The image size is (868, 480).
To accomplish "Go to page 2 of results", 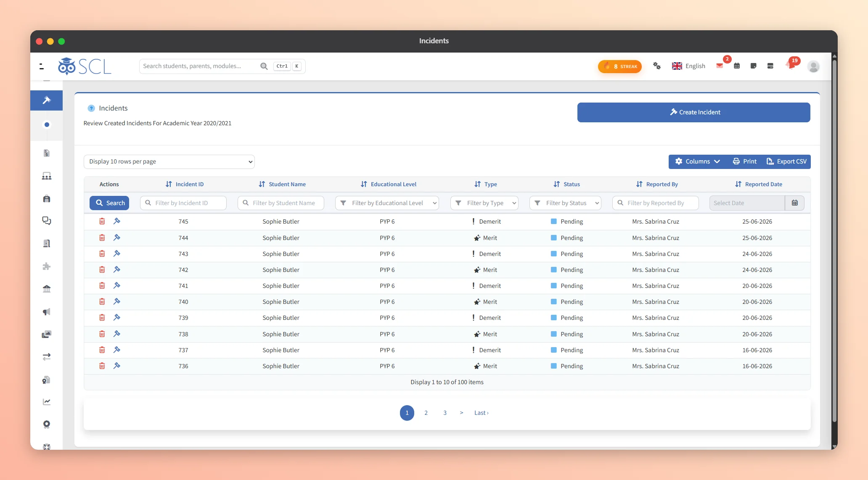I will point(426,413).
